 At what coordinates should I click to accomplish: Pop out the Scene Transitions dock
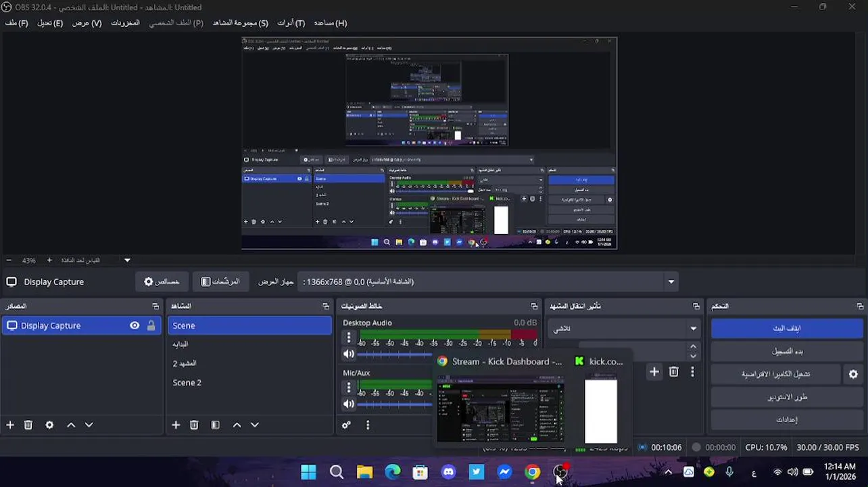click(696, 306)
